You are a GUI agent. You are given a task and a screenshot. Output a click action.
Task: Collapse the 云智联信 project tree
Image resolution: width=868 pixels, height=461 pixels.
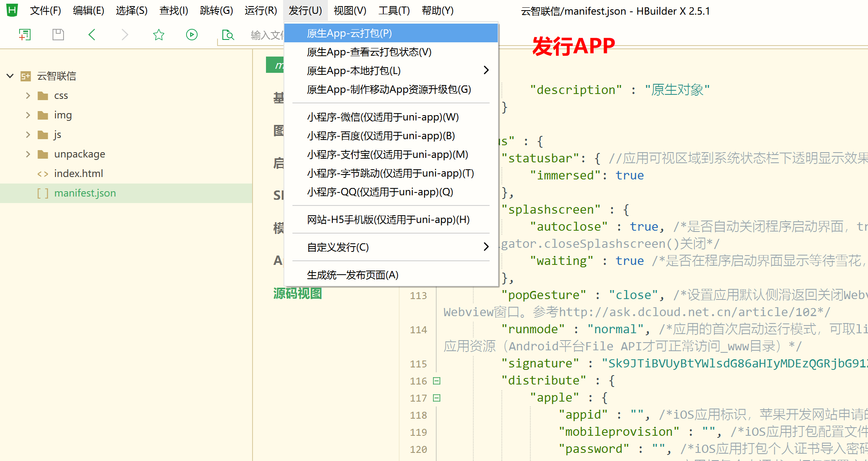pyautogui.click(x=11, y=76)
